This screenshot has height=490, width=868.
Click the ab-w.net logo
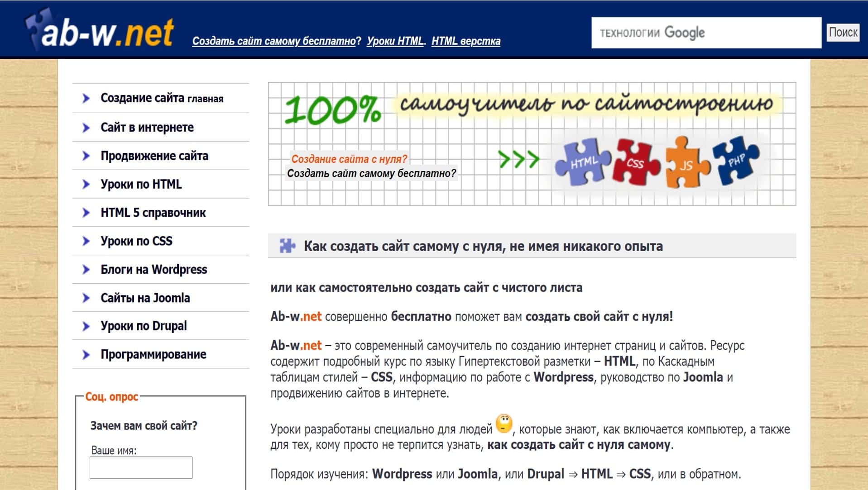tap(100, 30)
